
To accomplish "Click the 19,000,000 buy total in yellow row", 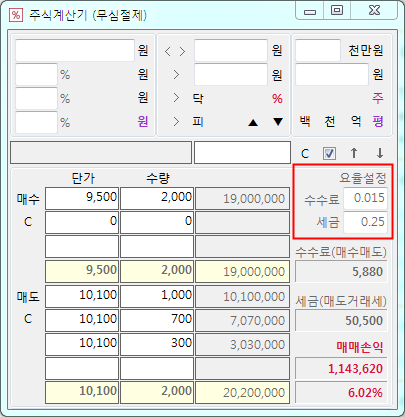I will tap(242, 272).
